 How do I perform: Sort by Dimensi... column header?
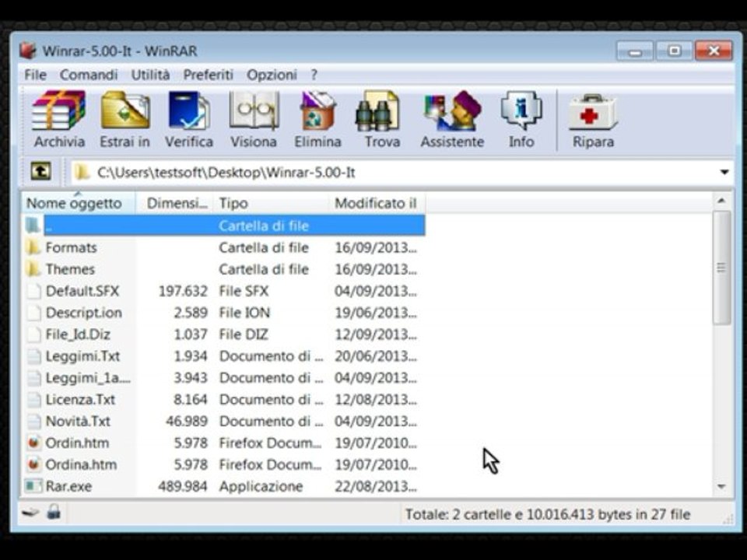175,203
